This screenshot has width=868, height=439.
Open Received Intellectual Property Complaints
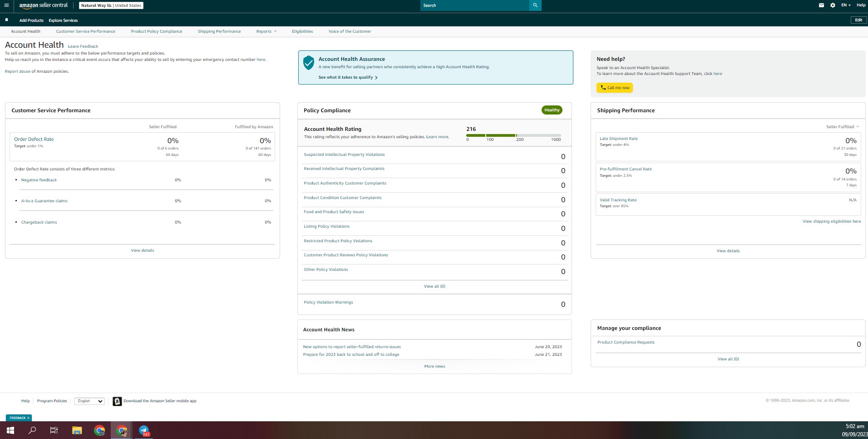pyautogui.click(x=344, y=169)
